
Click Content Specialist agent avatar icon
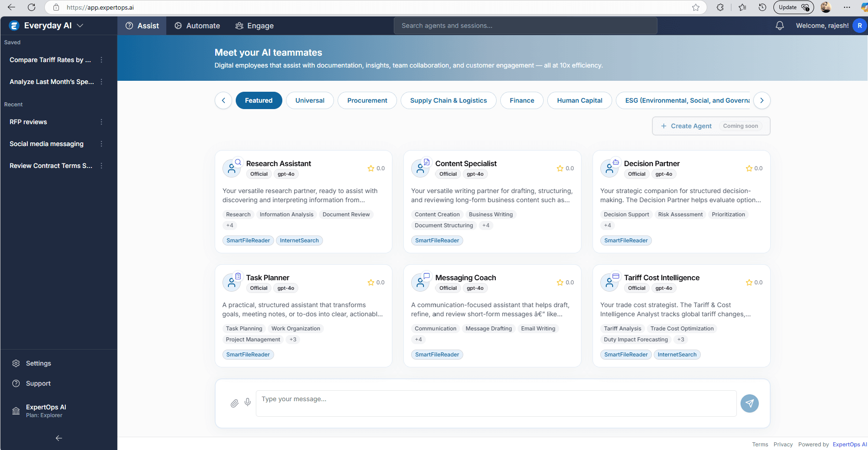(420, 168)
